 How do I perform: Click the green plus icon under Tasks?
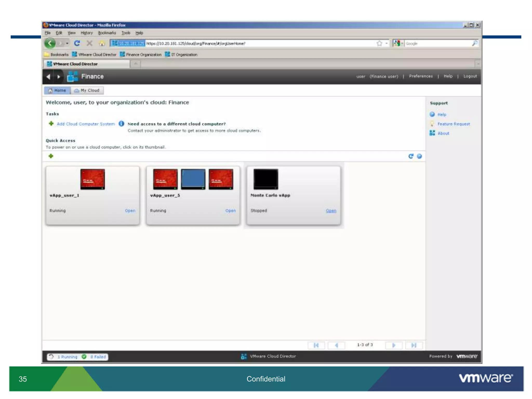click(x=51, y=123)
